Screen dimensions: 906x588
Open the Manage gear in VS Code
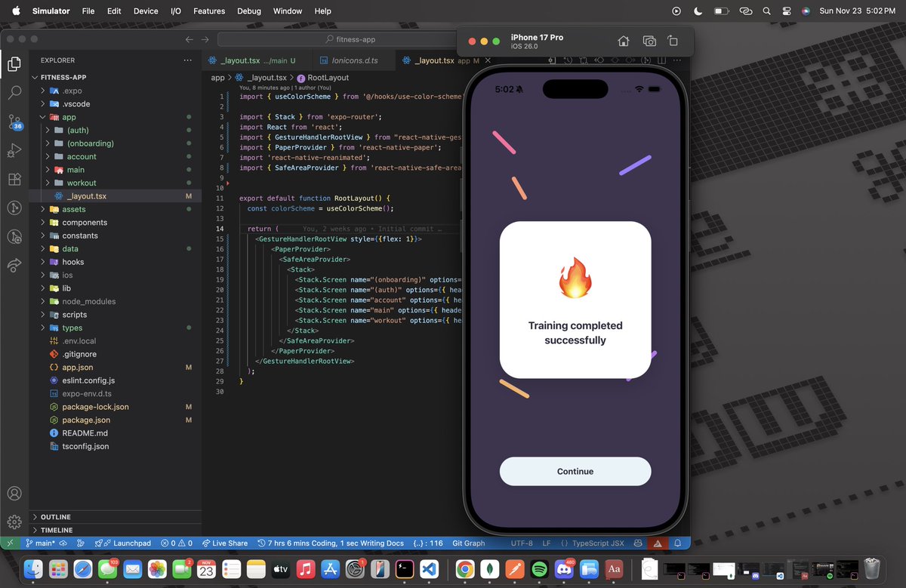click(x=14, y=522)
